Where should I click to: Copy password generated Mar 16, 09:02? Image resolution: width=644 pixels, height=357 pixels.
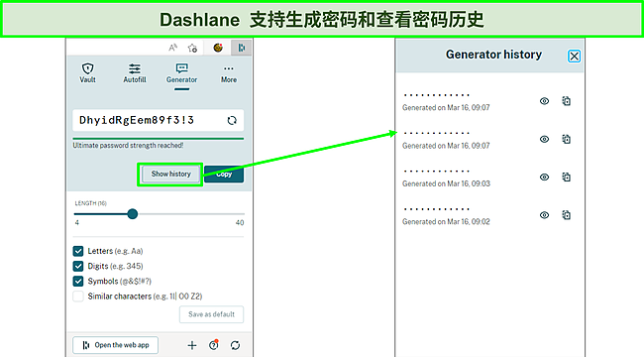[567, 215]
